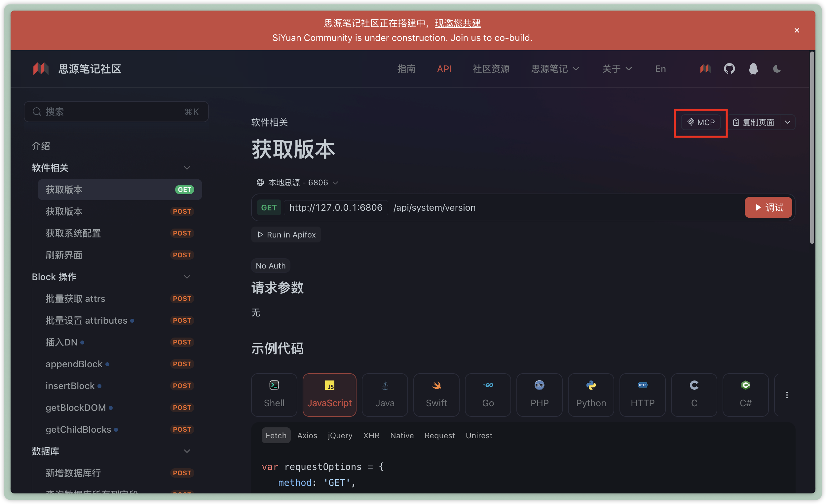Open the 本地思源 - 6806 environment dropdown
Image resolution: width=826 pixels, height=504 pixels.
(297, 182)
